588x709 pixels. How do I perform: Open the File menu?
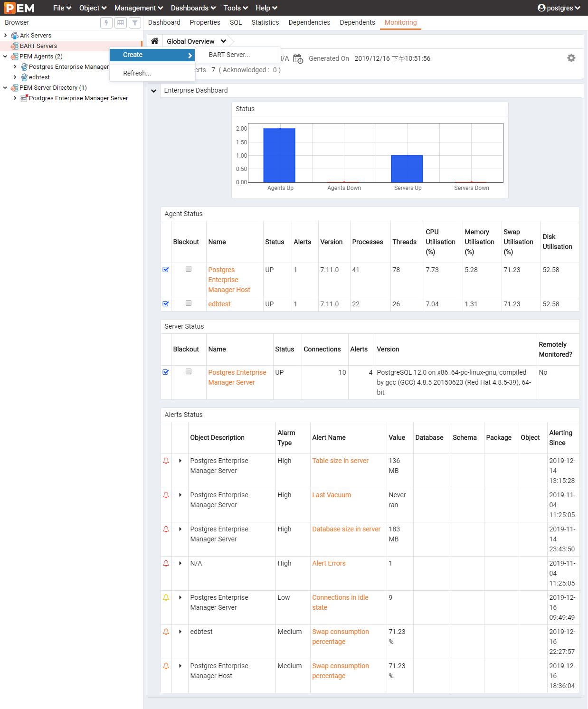[x=62, y=8]
